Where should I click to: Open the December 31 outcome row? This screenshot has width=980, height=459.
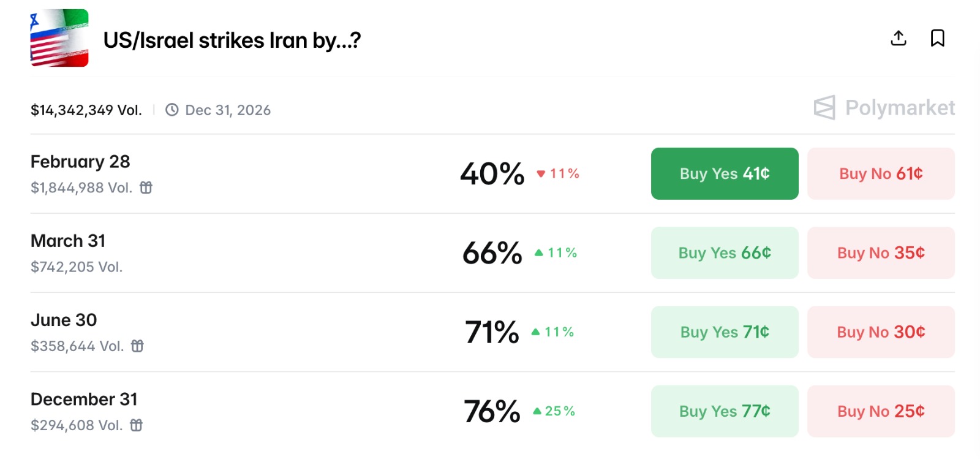tap(84, 400)
